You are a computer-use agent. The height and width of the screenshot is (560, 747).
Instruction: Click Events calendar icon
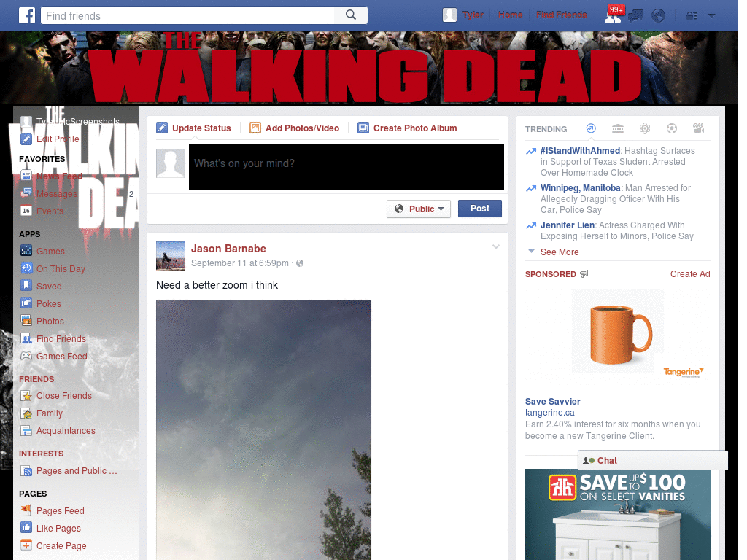[26, 211]
